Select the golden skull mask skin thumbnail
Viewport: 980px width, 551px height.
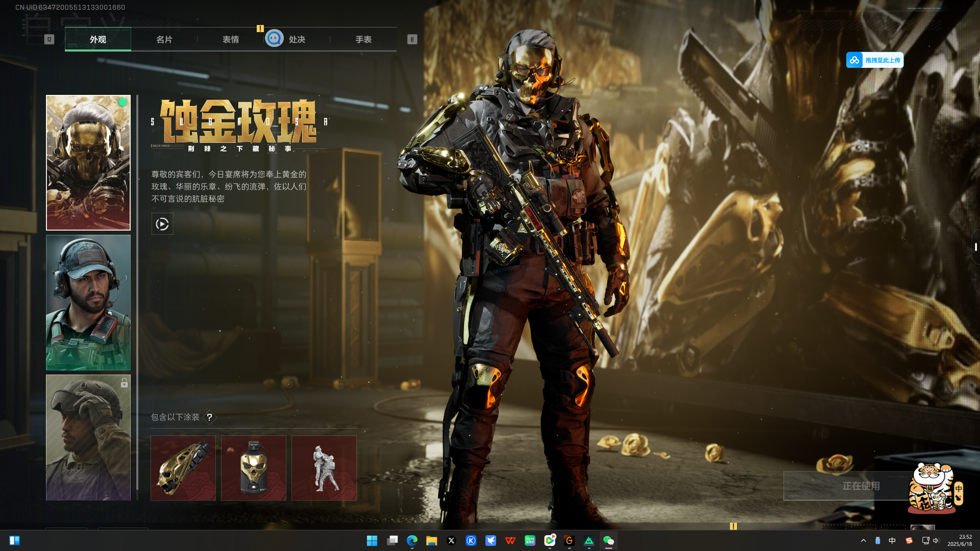pyautogui.click(x=88, y=163)
